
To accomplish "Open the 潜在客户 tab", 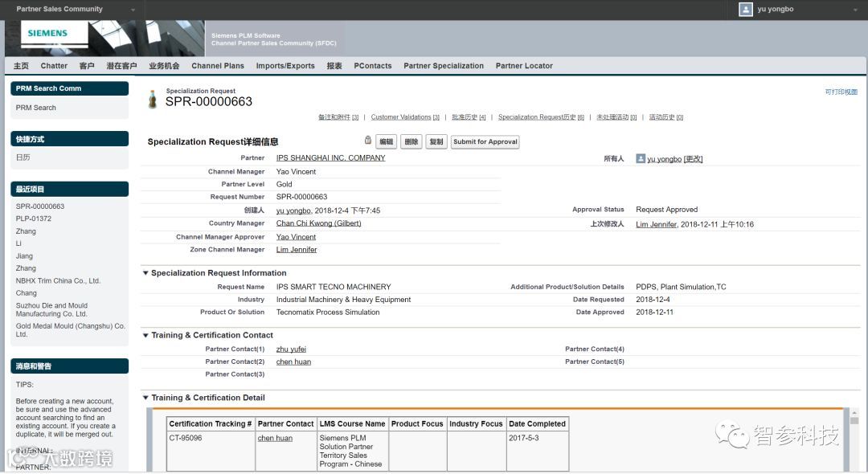I will (121, 66).
